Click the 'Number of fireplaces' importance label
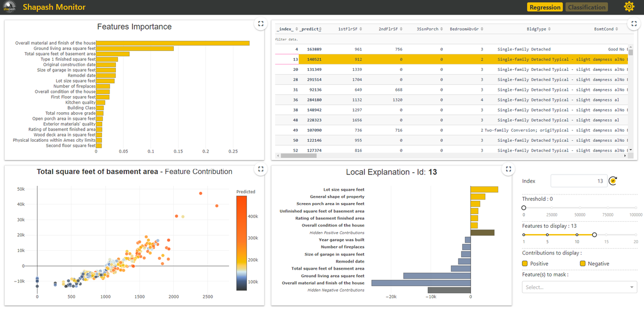The height and width of the screenshot is (312, 644). 75,86
